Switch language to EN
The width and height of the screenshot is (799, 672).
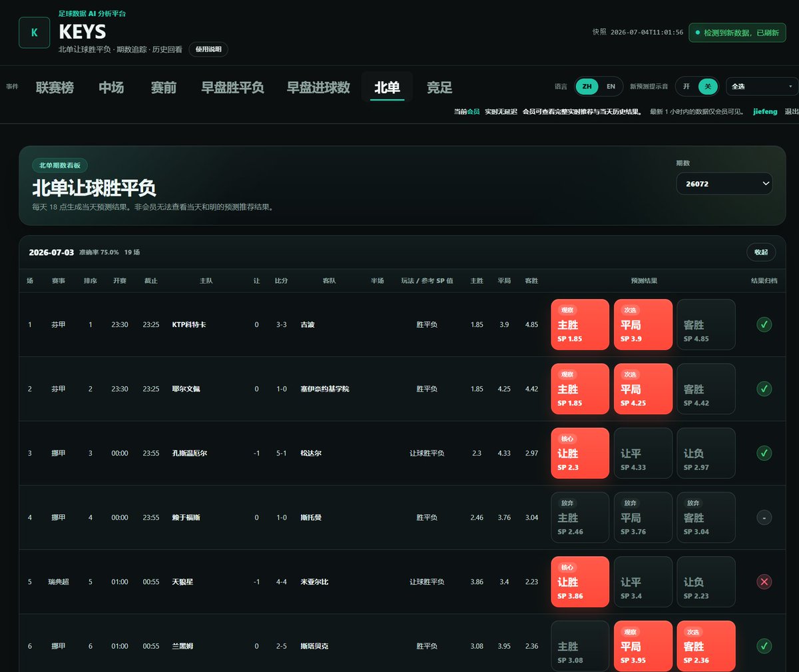click(x=611, y=87)
